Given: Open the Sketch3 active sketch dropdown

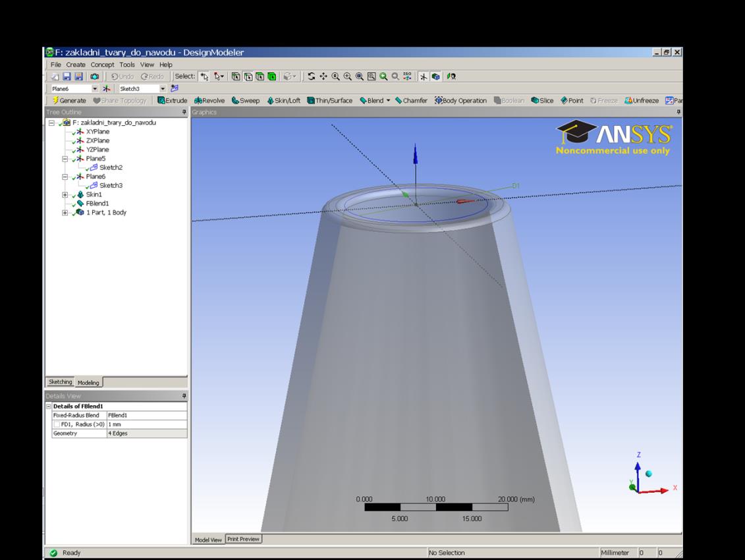Looking at the screenshot, I should [x=163, y=88].
